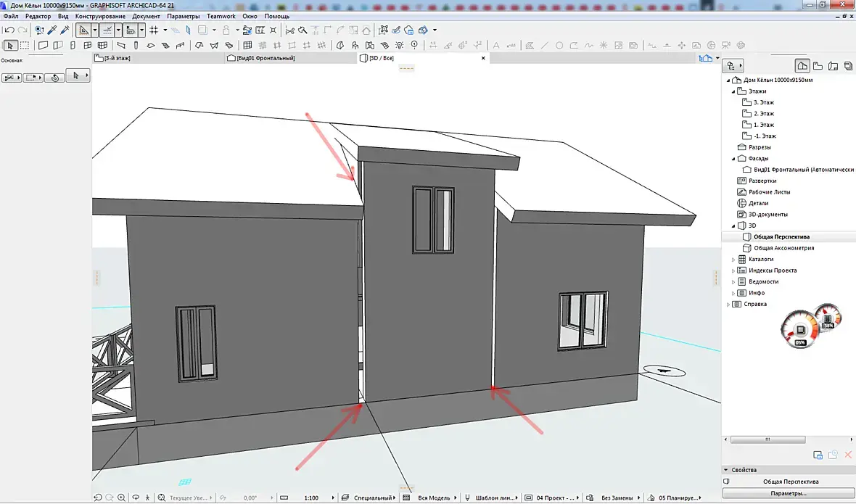This screenshot has height=504, width=856.
Task: Close the [3D / Все] tab
Action: 483,58
